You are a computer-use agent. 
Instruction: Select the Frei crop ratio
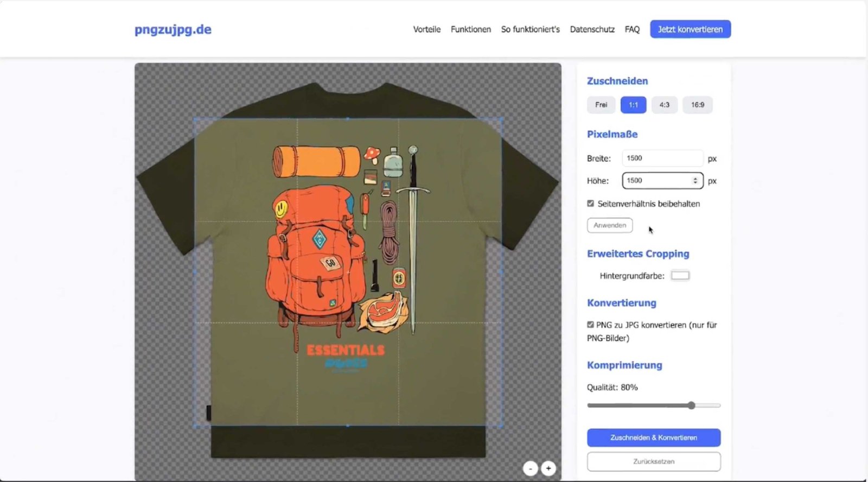click(x=601, y=105)
